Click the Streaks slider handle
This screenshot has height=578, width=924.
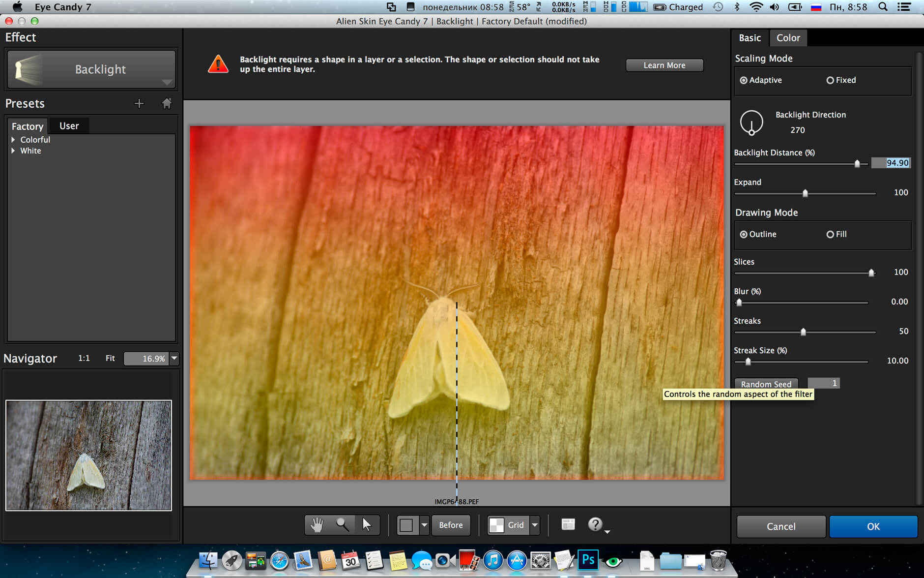tap(803, 332)
